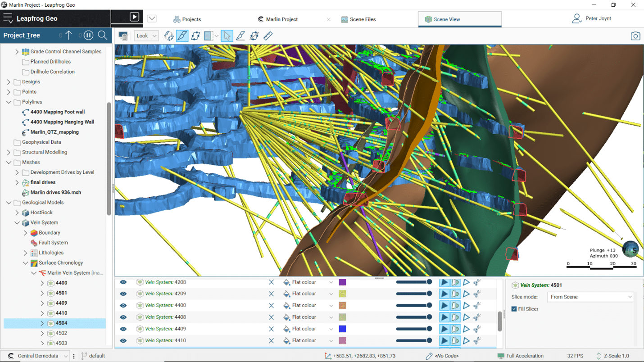The image size is (644, 362).
Task: Open the Scene Files tab
Action: pos(358,19)
